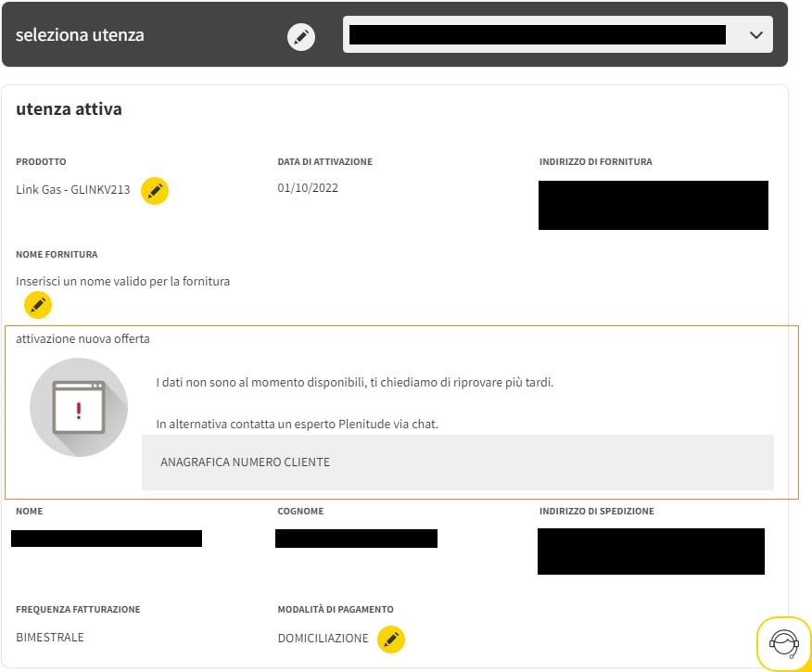
Task: Click Inserisci un nome valido per la fornitura
Action: point(122,281)
